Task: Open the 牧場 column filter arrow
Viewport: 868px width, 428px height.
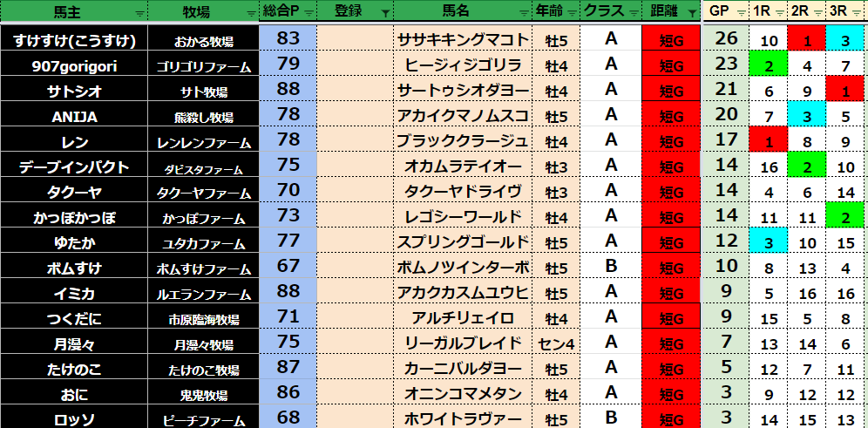Action: pyautogui.click(x=251, y=13)
